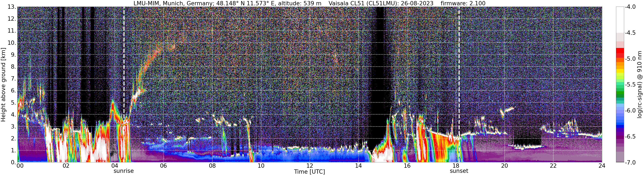This screenshot has width=644, height=176.
Task: Click the '22' time tick label
Action: click(553, 166)
